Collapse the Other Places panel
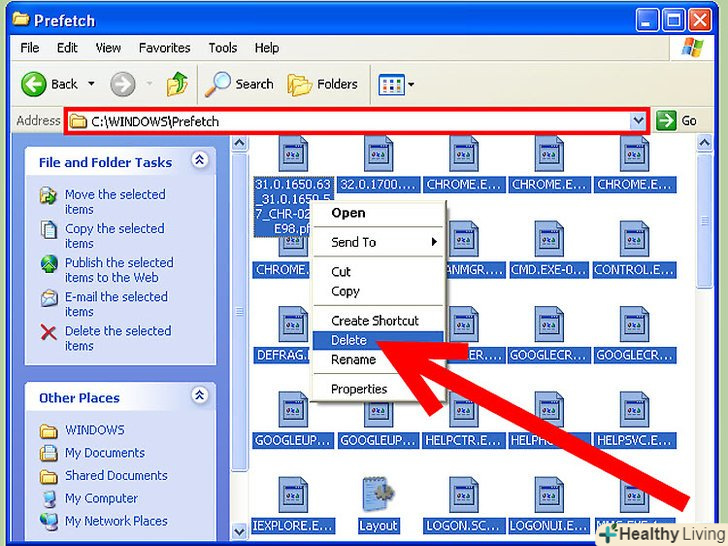728x546 pixels. [199, 396]
